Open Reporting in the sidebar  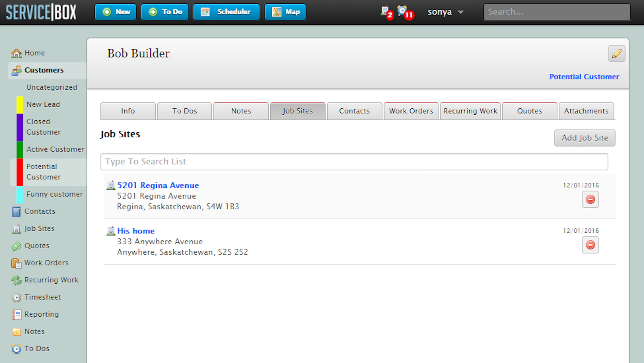tap(35, 314)
